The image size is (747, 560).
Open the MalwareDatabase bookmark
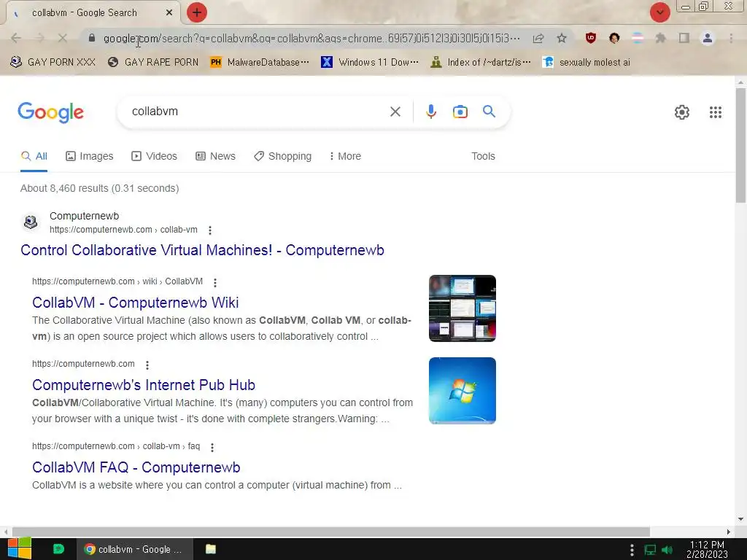pos(260,63)
